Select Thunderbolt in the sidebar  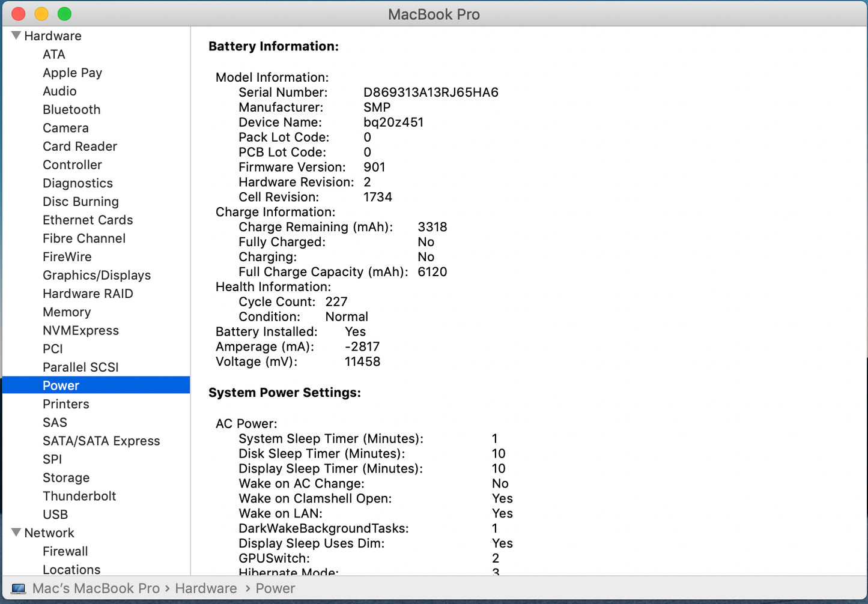tap(79, 497)
